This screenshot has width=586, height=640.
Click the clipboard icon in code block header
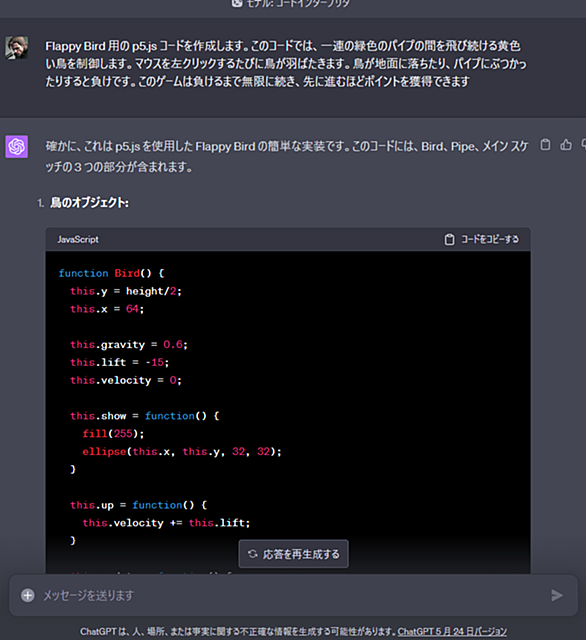[x=449, y=239]
